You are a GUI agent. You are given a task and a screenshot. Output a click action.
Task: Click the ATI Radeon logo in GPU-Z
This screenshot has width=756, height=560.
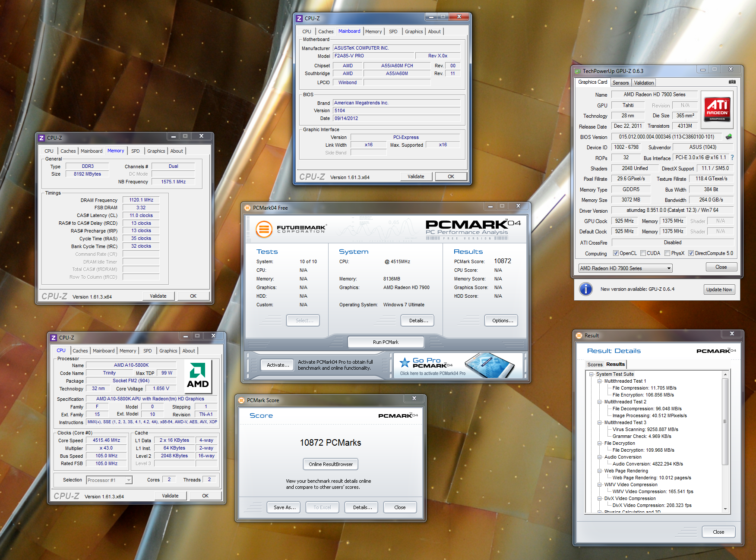coord(717,109)
